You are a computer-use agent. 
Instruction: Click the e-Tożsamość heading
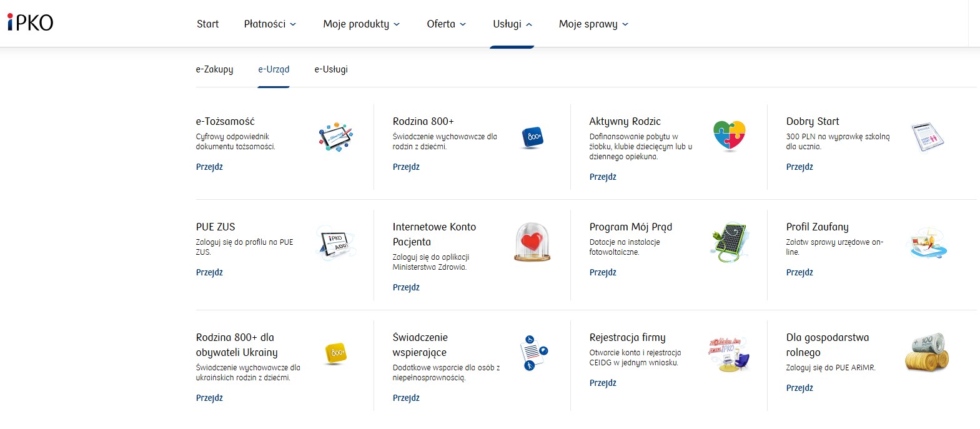click(x=225, y=121)
